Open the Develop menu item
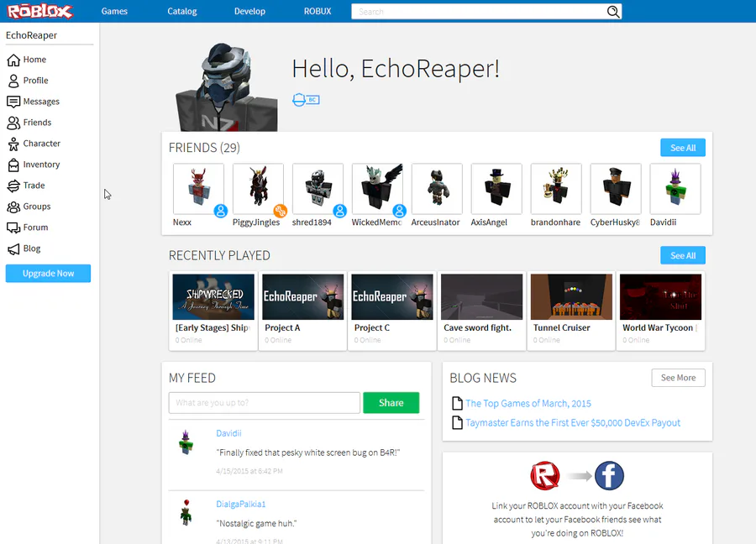The width and height of the screenshot is (756, 544). pyautogui.click(x=249, y=11)
